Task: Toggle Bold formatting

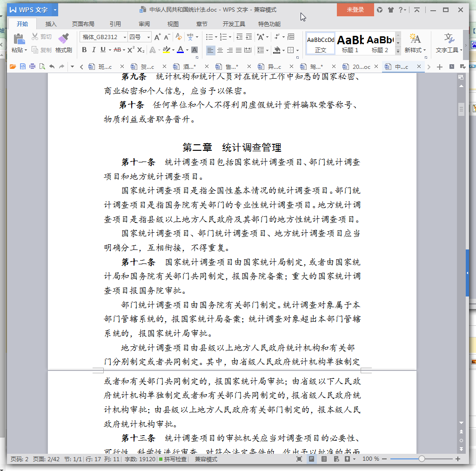Action: click(84, 50)
